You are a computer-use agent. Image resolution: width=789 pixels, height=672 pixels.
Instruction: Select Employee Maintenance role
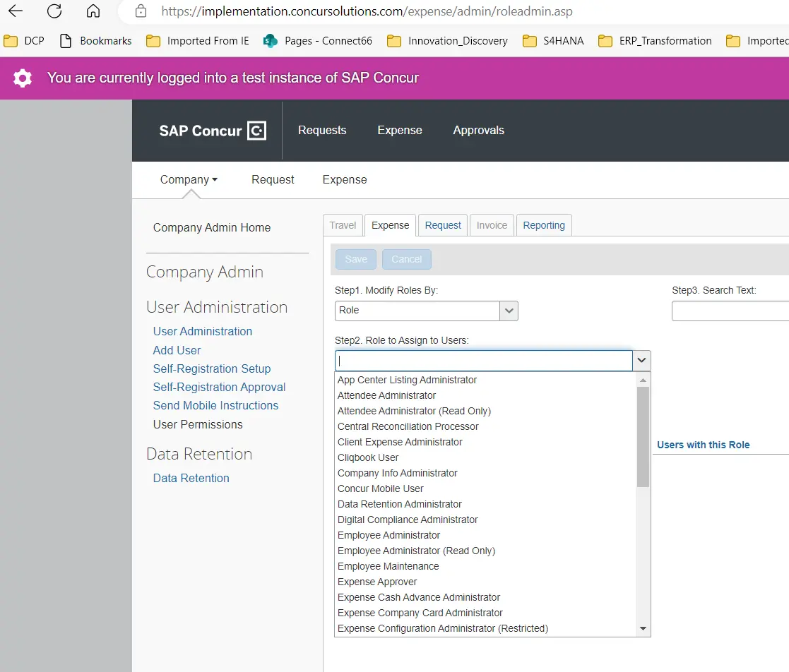pos(485,567)
